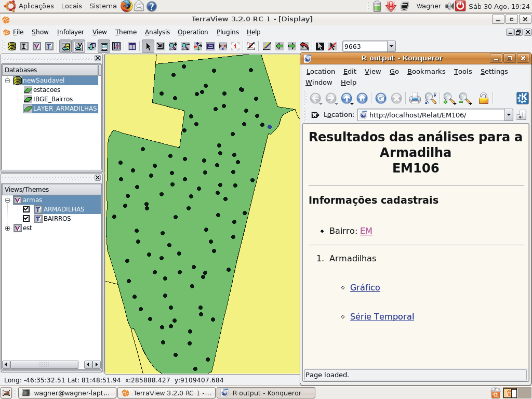
Task: Activate the Zoom Out tool
Action: pos(185,46)
